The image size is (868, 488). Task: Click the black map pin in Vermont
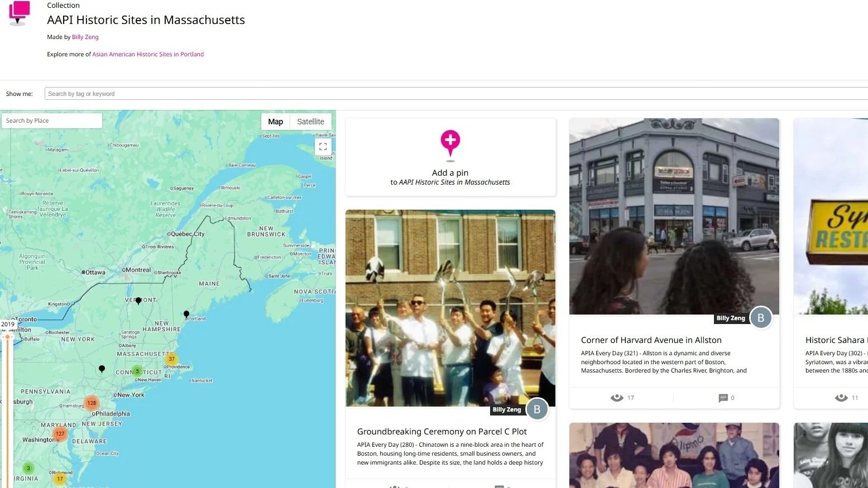tap(138, 301)
